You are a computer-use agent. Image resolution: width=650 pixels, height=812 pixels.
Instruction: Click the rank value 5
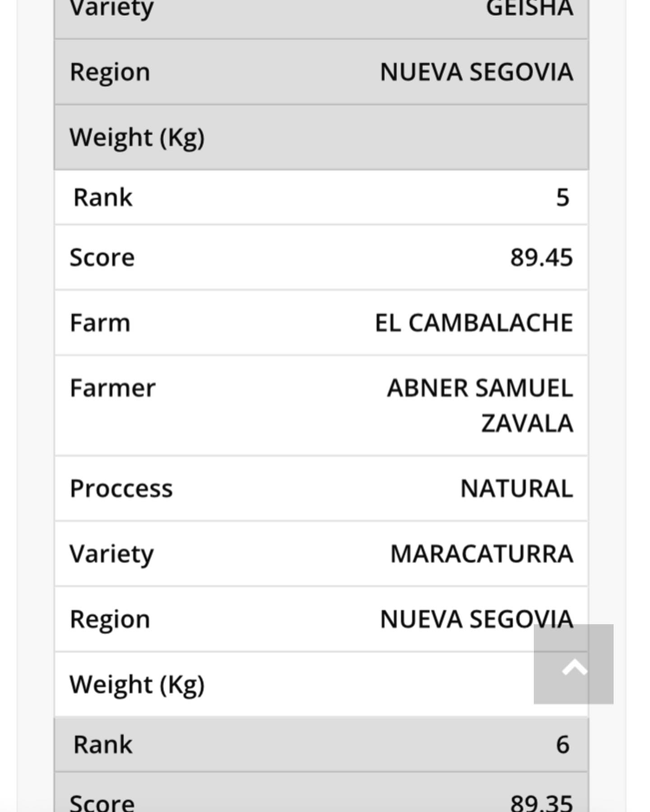(x=562, y=198)
